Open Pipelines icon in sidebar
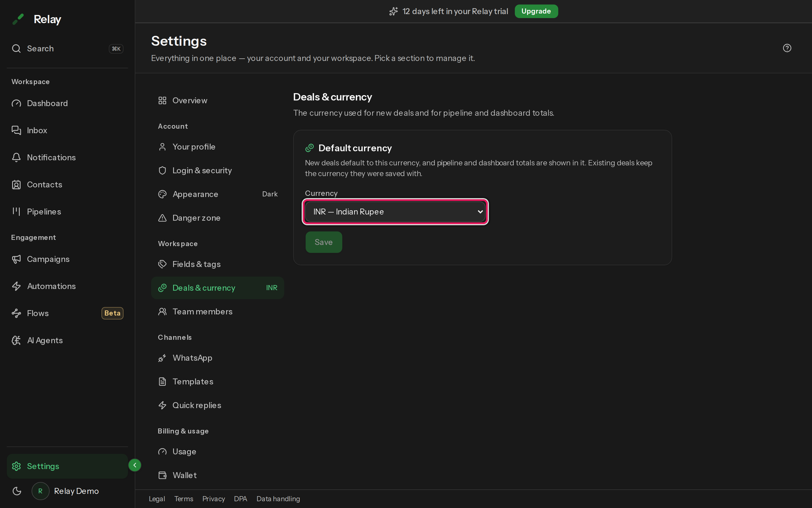 (16, 211)
